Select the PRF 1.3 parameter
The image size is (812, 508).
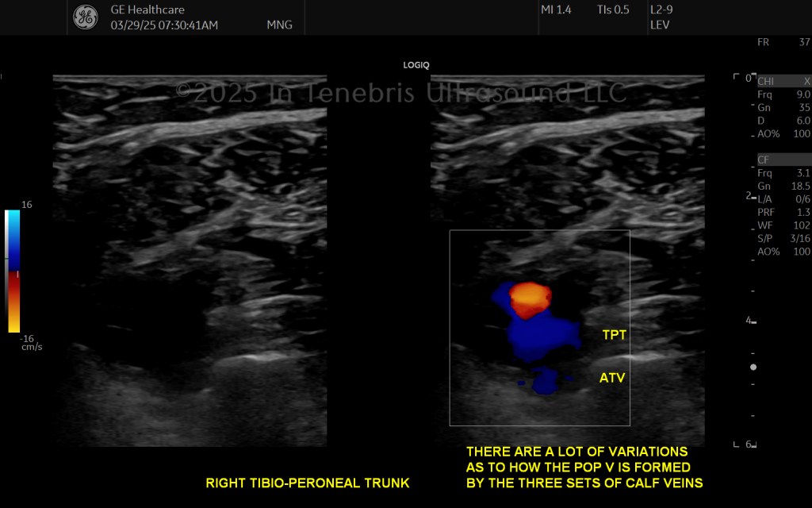pos(784,212)
